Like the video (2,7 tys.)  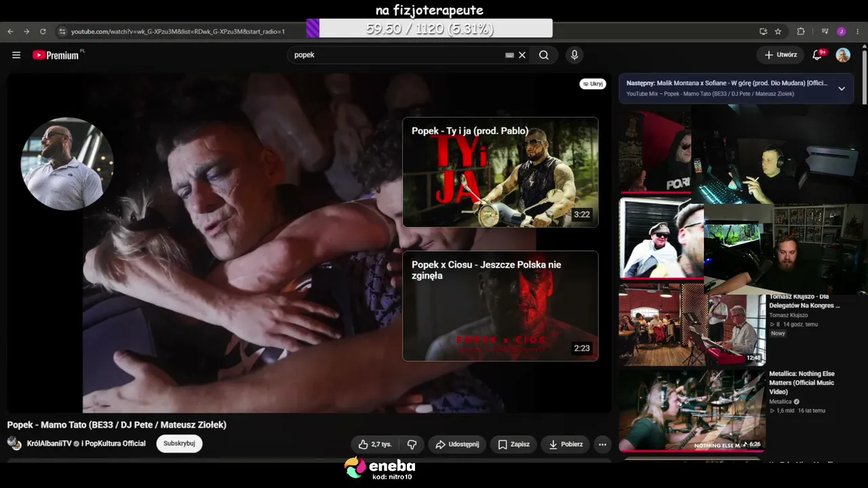(x=375, y=445)
